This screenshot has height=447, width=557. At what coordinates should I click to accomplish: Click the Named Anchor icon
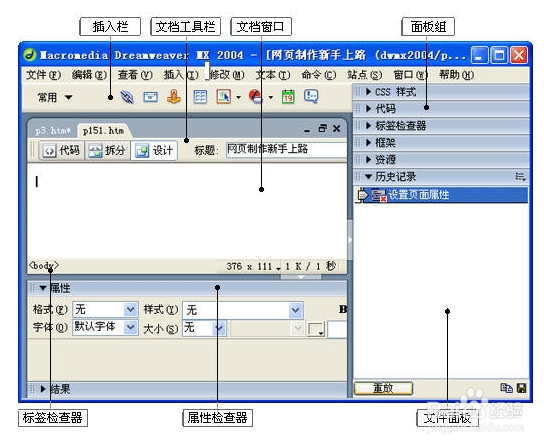point(174,97)
